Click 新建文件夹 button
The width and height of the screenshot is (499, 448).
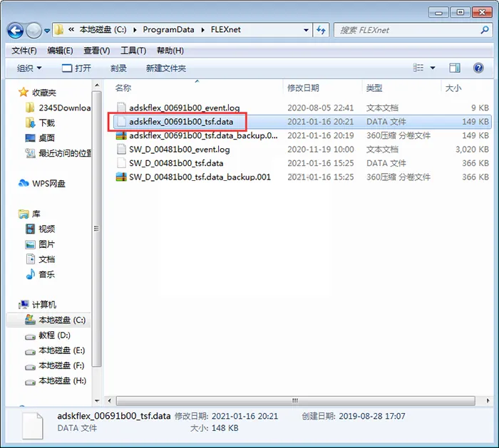[165, 68]
